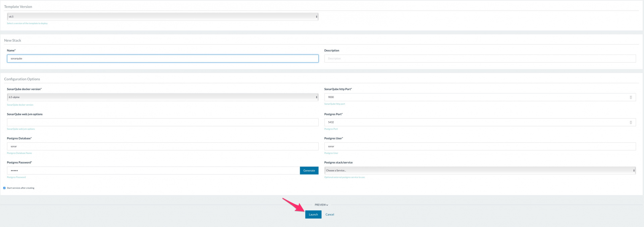
Task: Launch the SonarQube stack
Action: pos(313,214)
